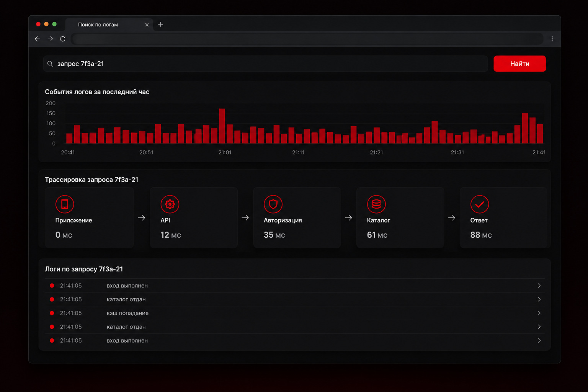Select the '12 мс' latency value
The image size is (588, 392).
coord(171,235)
